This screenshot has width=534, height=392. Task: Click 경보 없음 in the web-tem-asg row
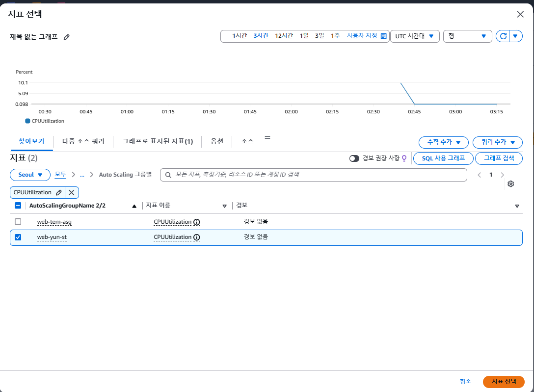point(256,222)
